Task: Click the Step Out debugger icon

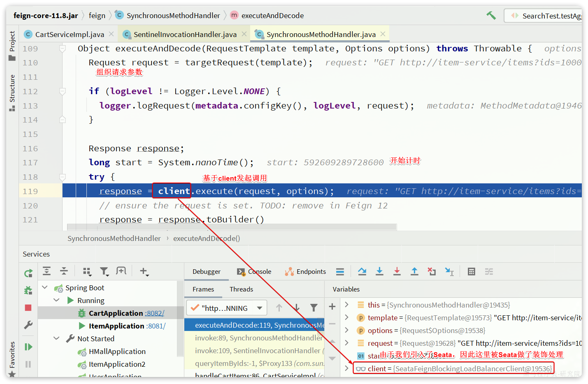Action: click(x=415, y=271)
